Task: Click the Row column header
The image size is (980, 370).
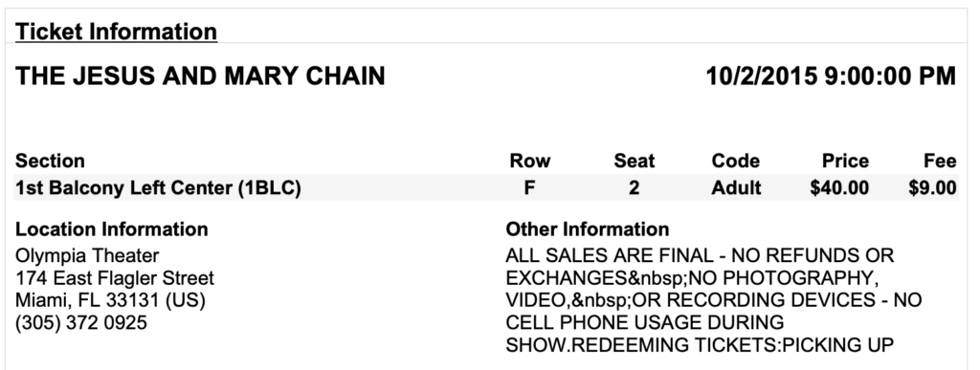Action: (x=530, y=161)
